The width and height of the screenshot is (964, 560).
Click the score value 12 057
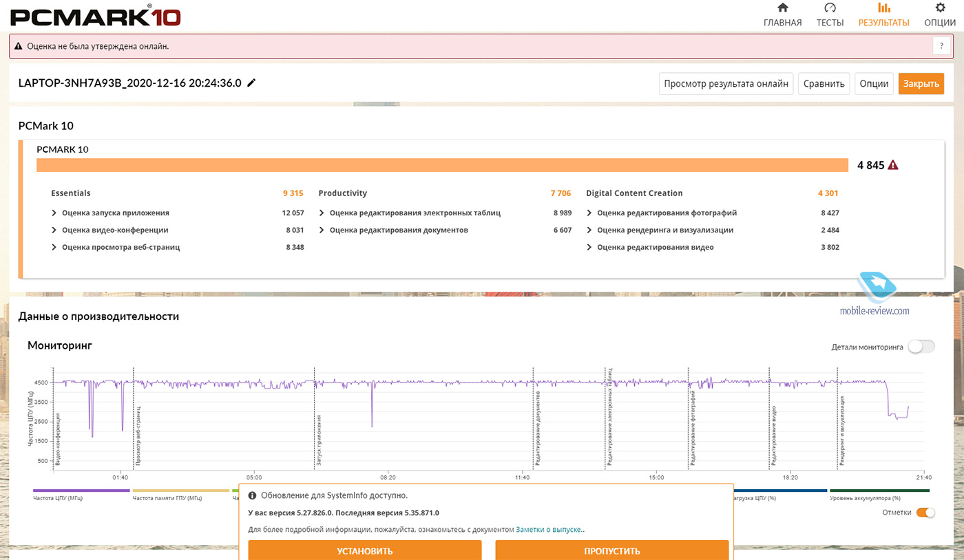[293, 213]
